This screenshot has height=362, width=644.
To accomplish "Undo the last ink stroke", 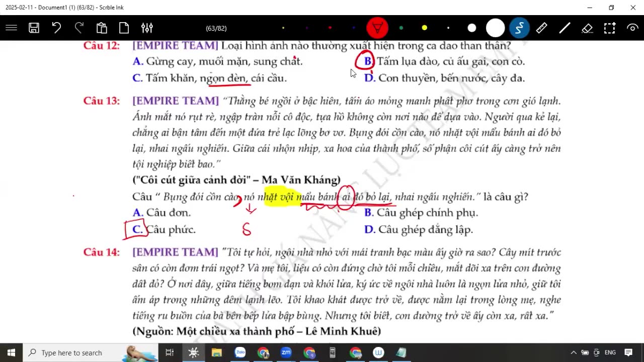I will point(56,28).
